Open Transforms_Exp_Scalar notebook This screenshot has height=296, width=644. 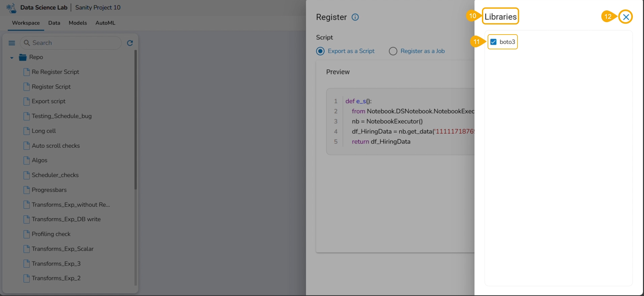click(x=62, y=249)
